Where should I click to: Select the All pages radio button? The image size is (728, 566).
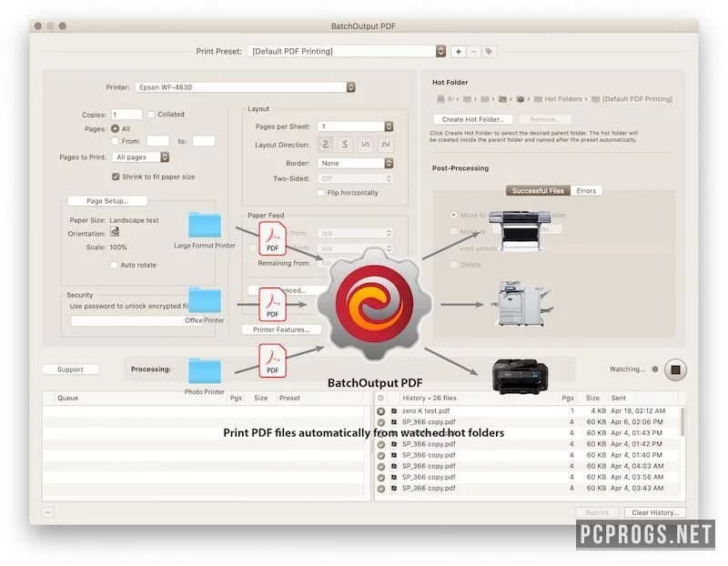tap(116, 128)
